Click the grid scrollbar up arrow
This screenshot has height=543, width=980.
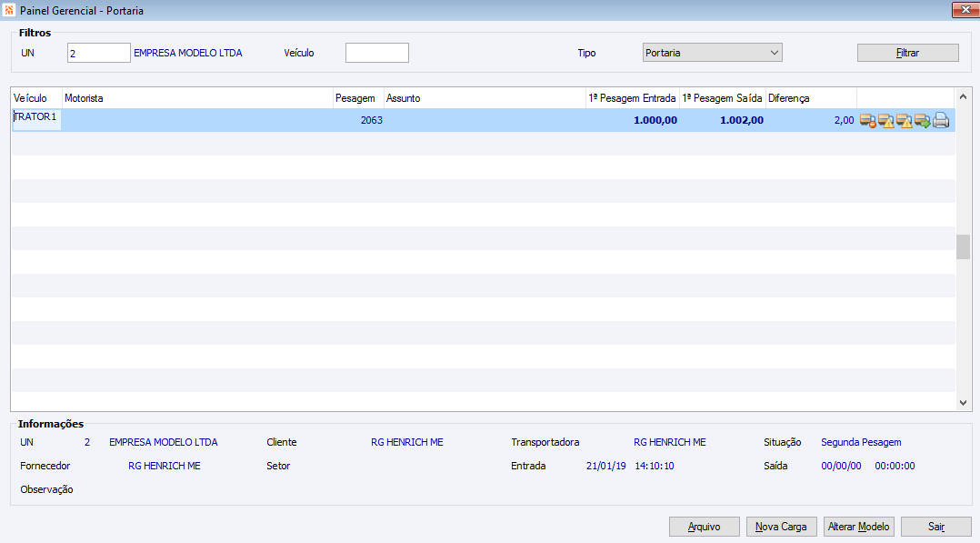coord(963,96)
